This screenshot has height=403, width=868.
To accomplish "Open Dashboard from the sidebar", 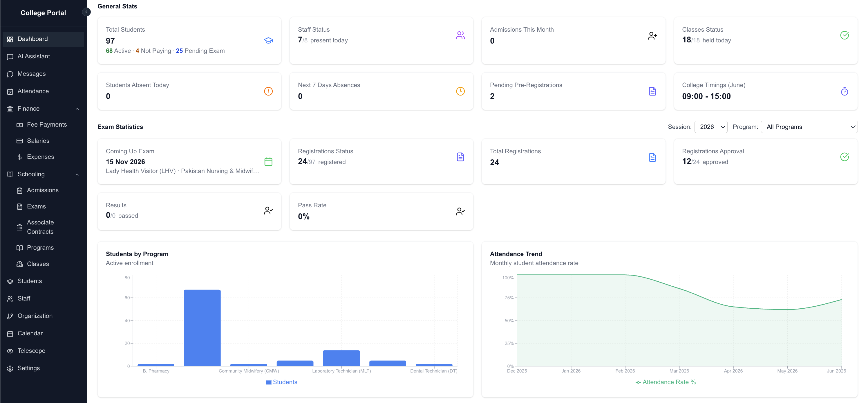I will point(43,39).
